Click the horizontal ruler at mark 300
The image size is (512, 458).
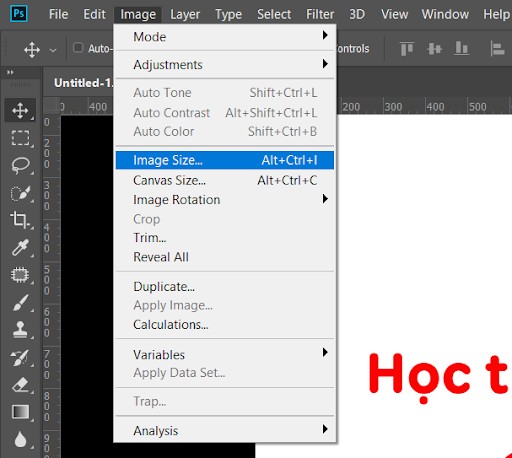(x=393, y=107)
